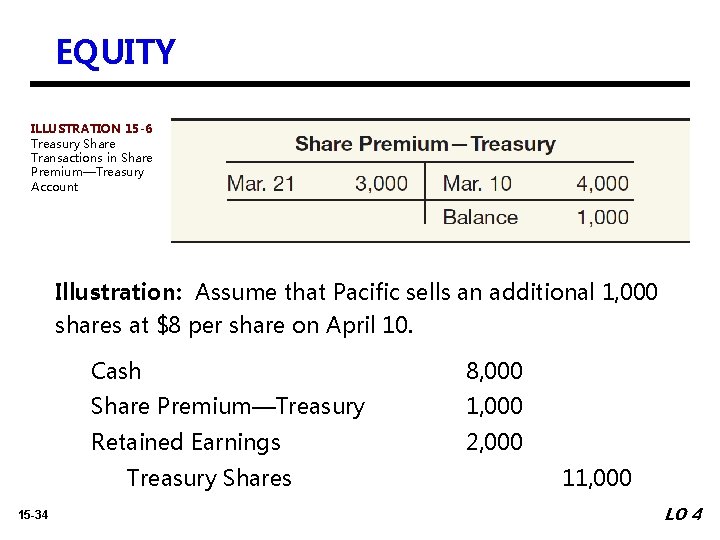Click the 2,000 debit amount

point(494,442)
